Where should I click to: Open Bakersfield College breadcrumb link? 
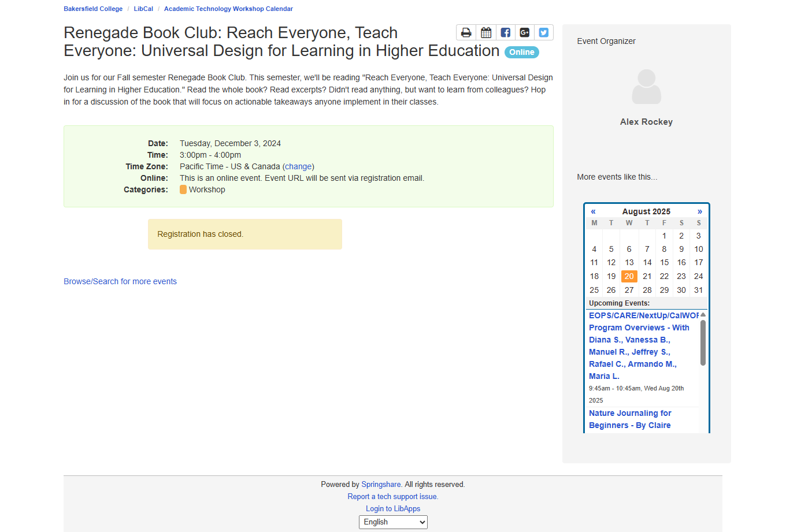93,9
